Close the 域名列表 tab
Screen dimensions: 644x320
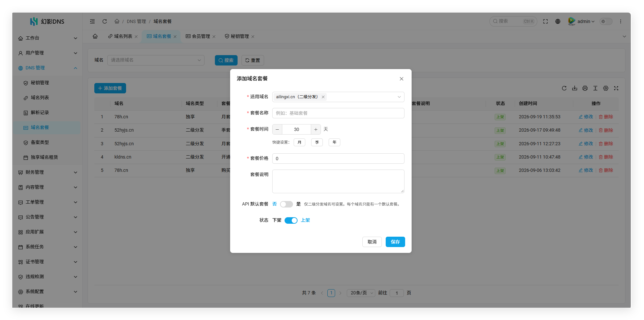point(136,37)
